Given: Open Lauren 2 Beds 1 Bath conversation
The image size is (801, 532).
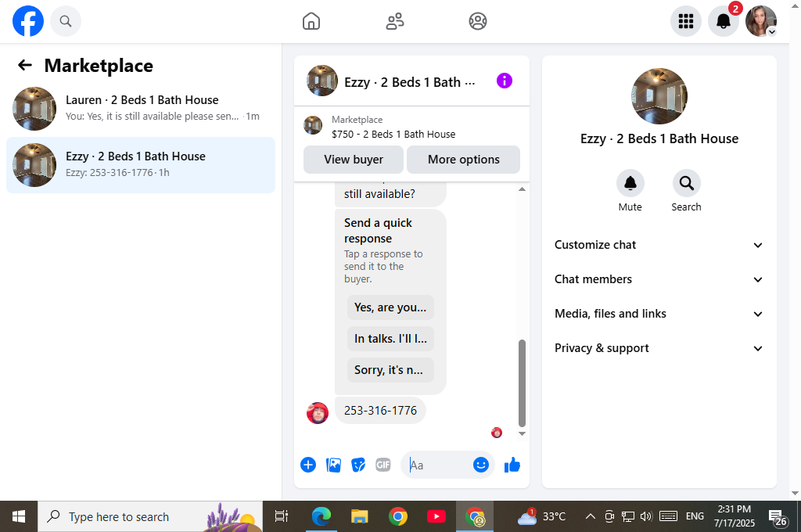Looking at the screenshot, I should (x=141, y=108).
